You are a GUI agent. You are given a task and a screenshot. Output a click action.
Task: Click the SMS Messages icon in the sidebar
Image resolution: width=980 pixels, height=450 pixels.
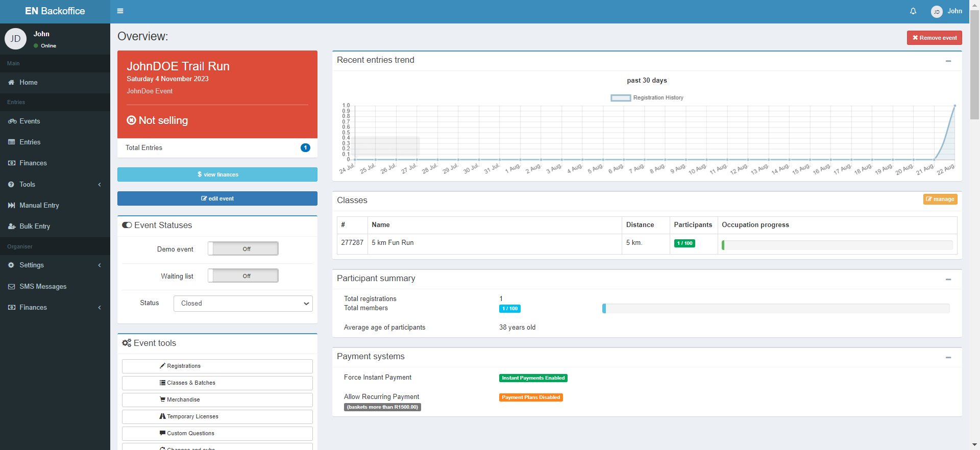pos(11,287)
